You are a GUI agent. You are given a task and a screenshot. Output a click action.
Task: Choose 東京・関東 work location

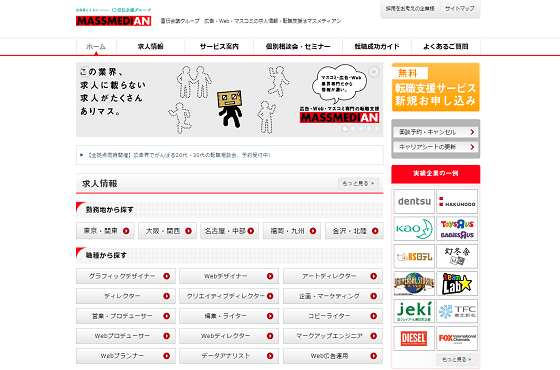105,231
